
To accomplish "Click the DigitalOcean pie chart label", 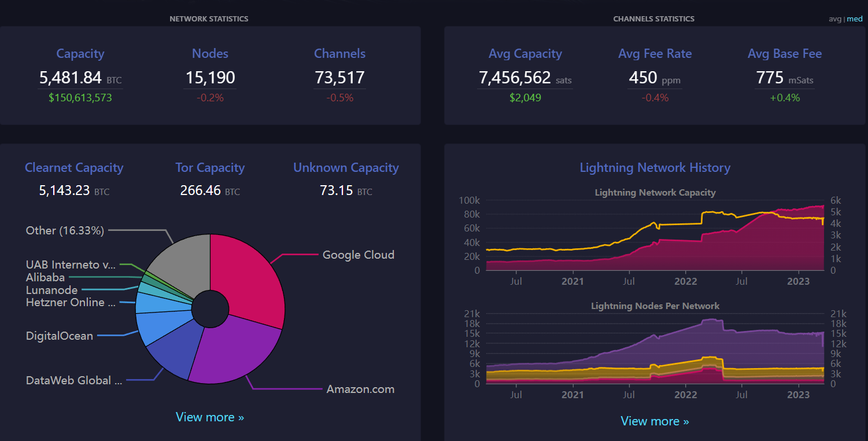I will click(x=60, y=336).
